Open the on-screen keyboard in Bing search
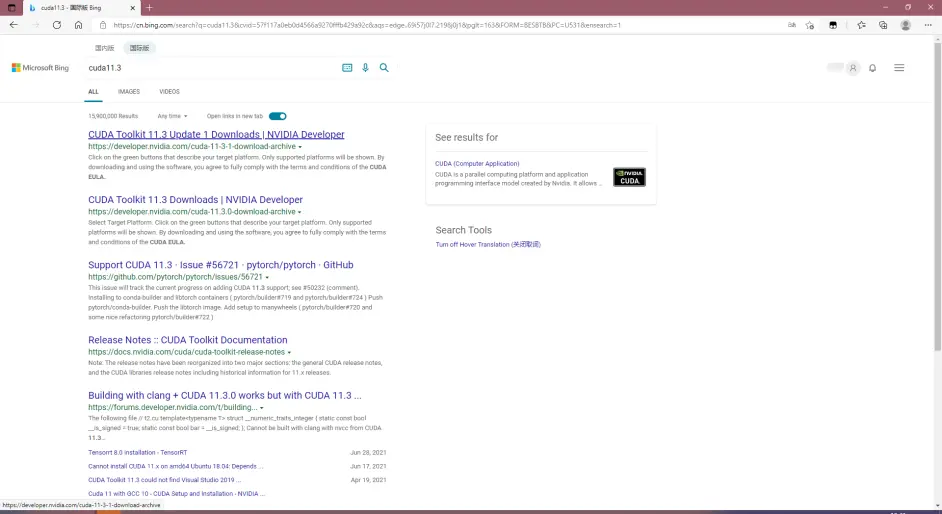 click(x=347, y=68)
